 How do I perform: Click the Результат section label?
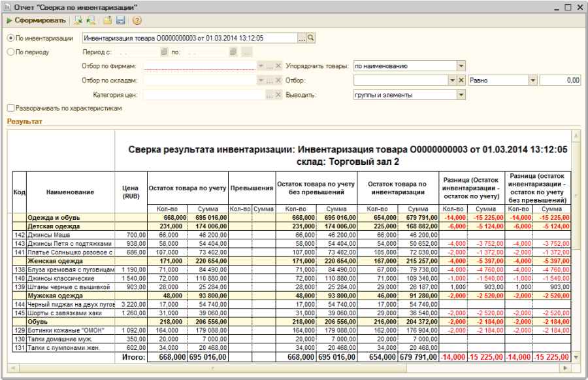[x=25, y=122]
